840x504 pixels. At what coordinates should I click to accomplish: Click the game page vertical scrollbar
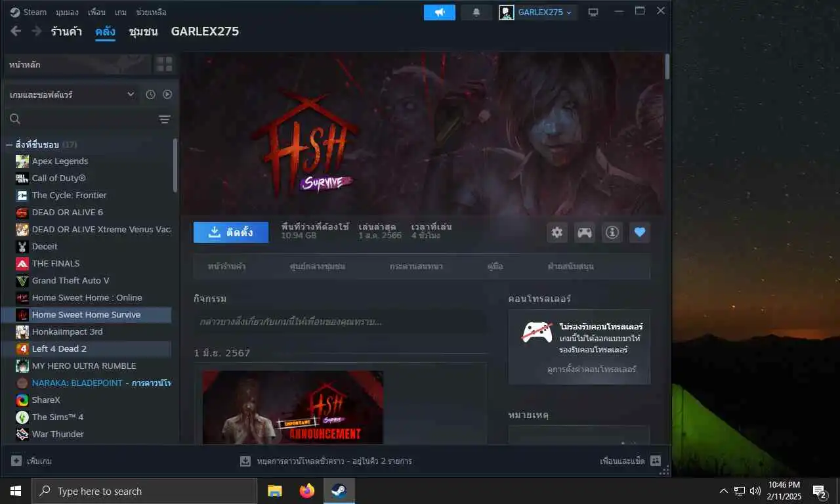[667, 66]
